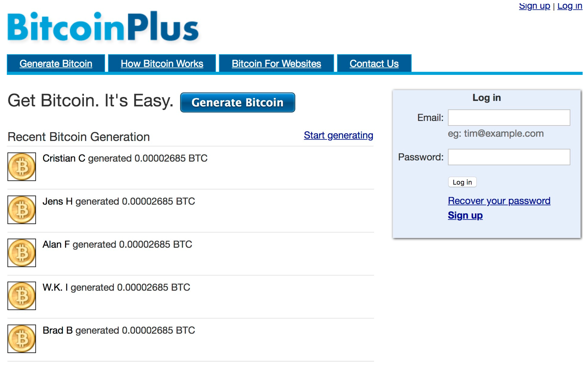Screen dimensions: 588x365
Task: Click the Start generating link
Action: [x=338, y=135]
